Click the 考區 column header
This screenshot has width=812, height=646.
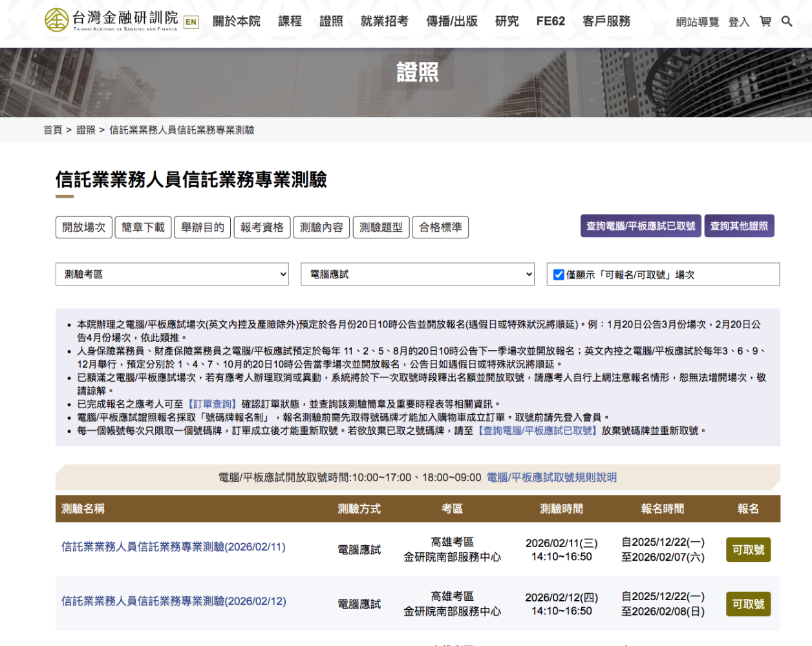(453, 509)
